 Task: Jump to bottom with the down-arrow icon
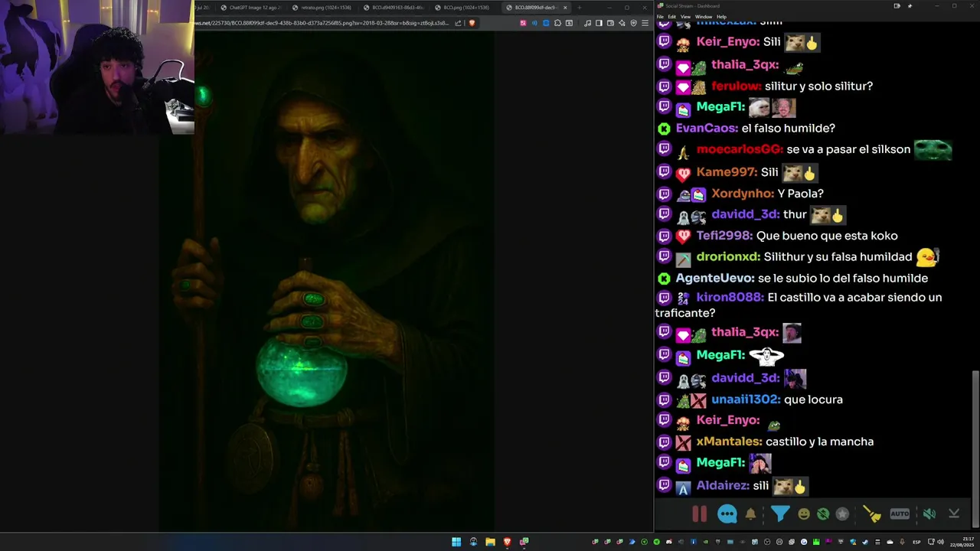954,514
